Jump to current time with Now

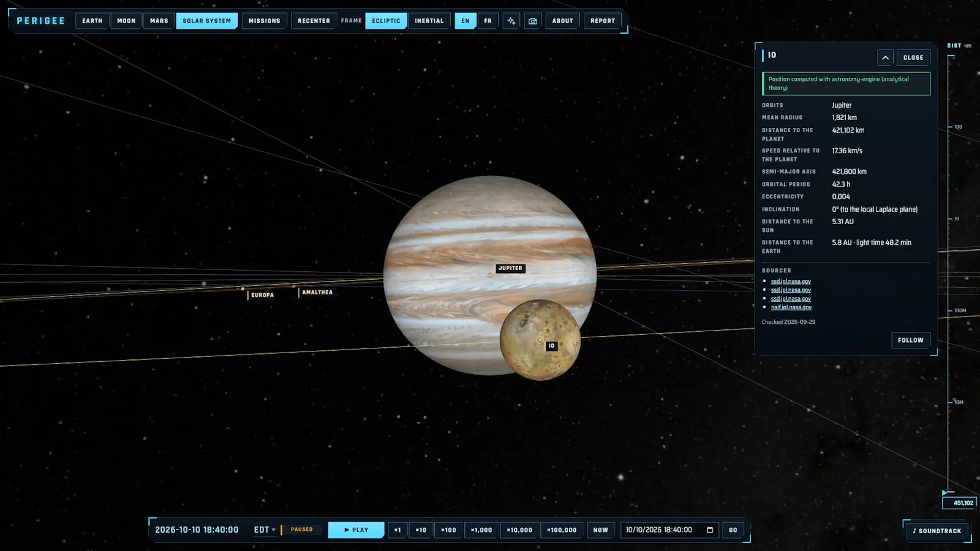click(x=601, y=530)
